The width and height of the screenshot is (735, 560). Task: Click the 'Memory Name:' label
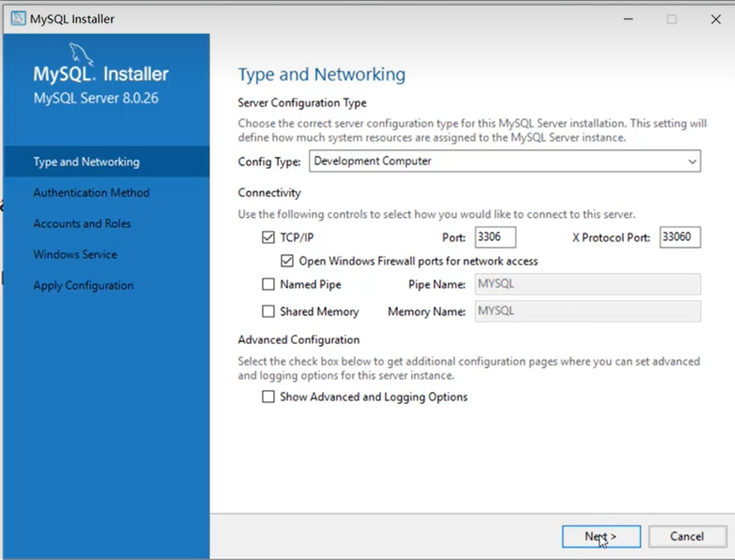click(x=427, y=312)
